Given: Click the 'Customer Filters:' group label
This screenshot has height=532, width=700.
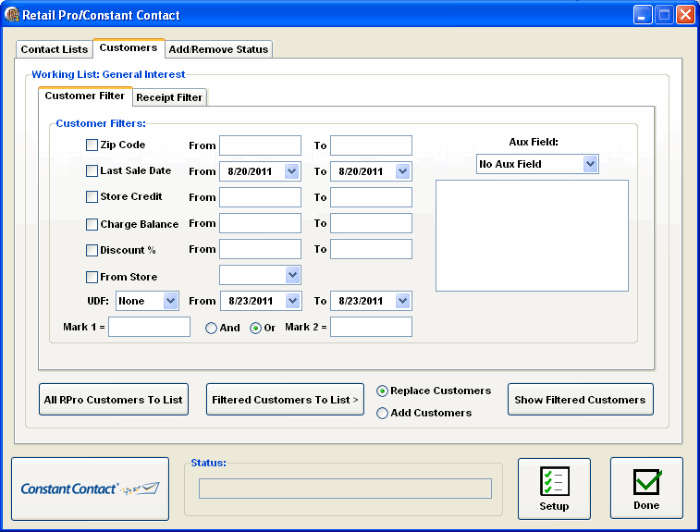Looking at the screenshot, I should pyautogui.click(x=100, y=123).
